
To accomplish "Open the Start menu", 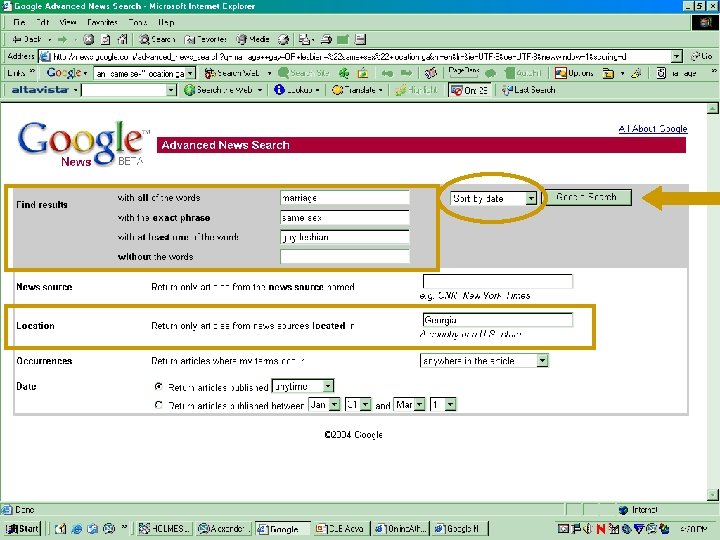I will [x=22, y=529].
